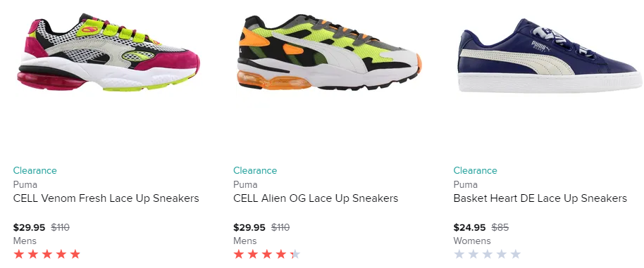Click the first red star under CELL Venom Fresh
This screenshot has height=268, width=644.
point(19,255)
